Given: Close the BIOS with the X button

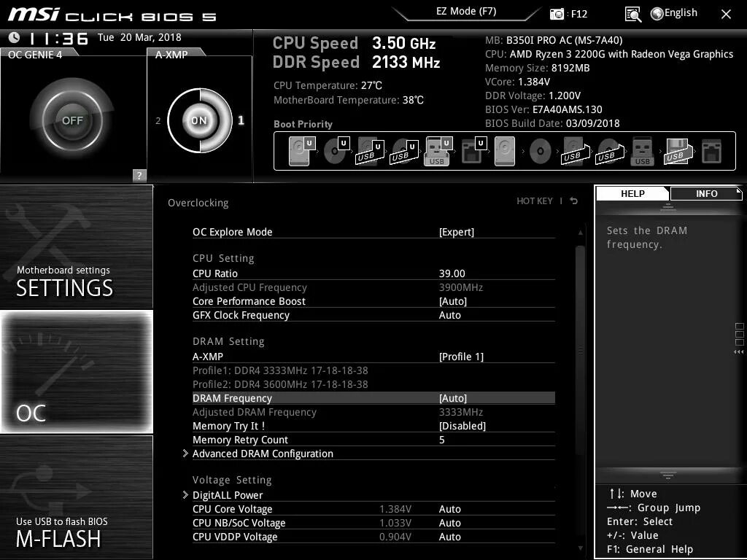Looking at the screenshot, I should coord(726,15).
